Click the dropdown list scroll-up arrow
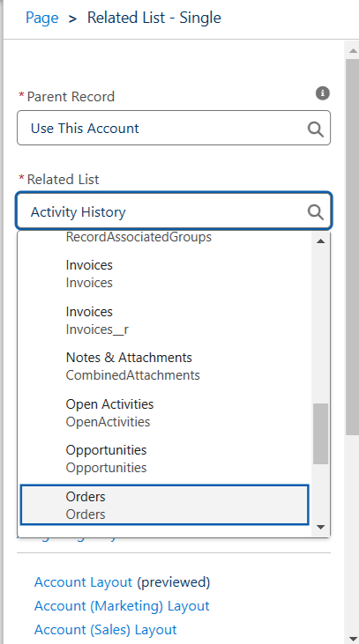 [321, 241]
